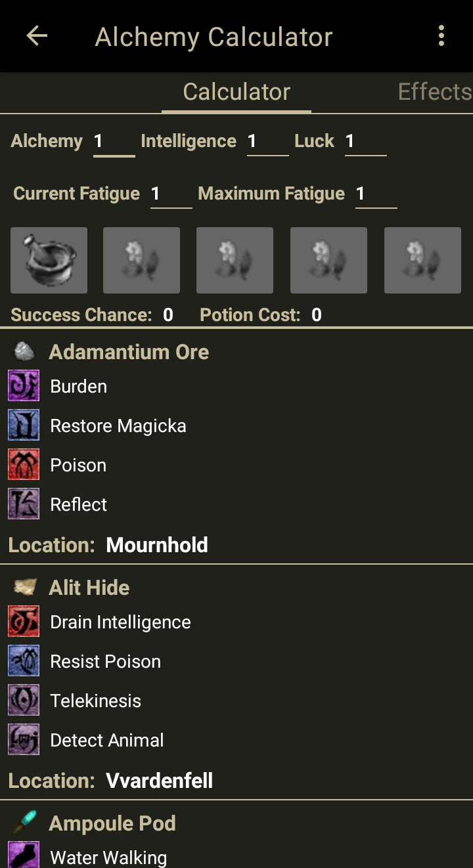Tap the Reflect effect icon
The height and width of the screenshot is (868, 473).
(24, 504)
